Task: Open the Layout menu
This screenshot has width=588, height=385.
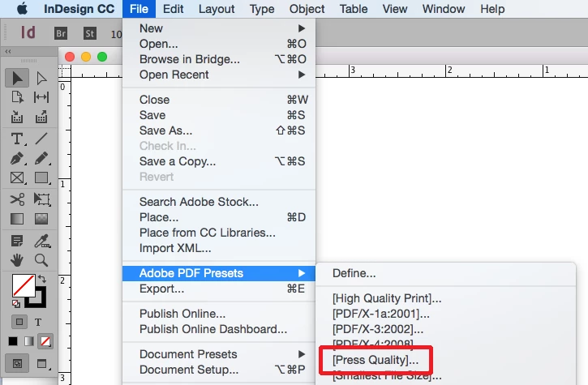Action: pyautogui.click(x=217, y=9)
